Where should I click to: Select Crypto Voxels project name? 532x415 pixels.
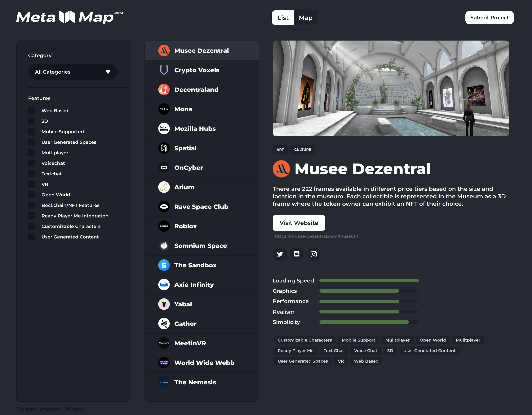pyautogui.click(x=197, y=70)
